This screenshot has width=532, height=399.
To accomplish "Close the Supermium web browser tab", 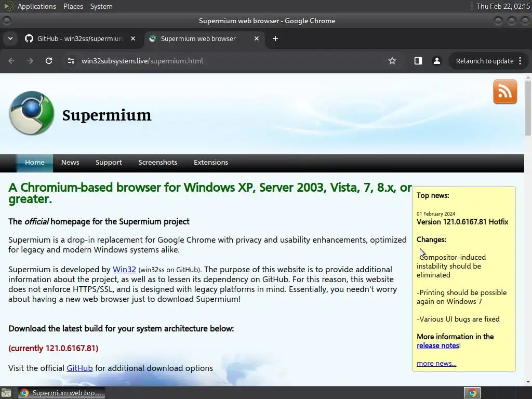I will [257, 38].
